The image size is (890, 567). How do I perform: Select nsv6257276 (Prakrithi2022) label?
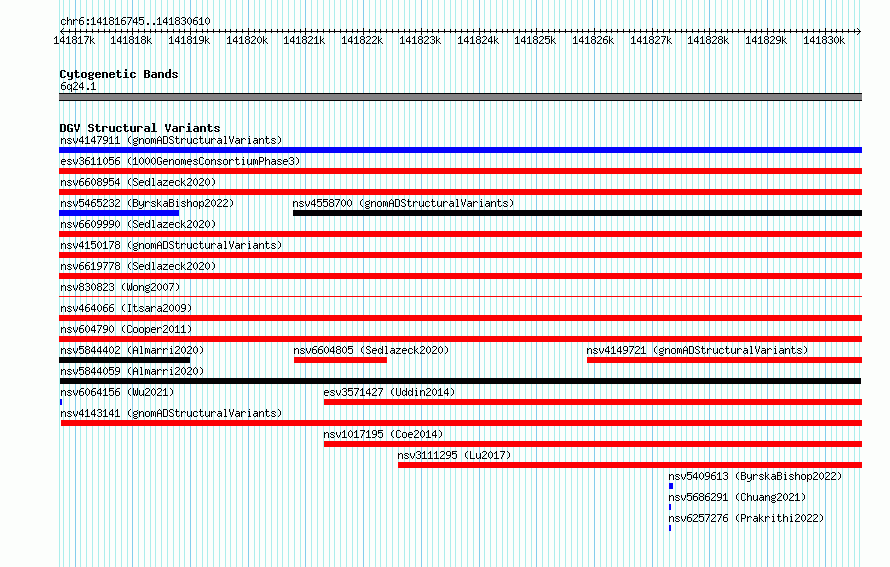pos(746,518)
